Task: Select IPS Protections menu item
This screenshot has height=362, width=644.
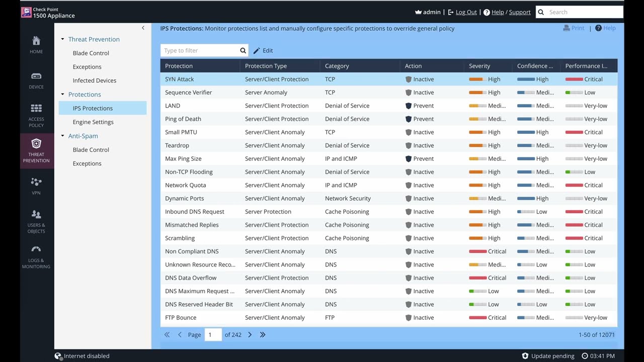Action: pyautogui.click(x=103, y=108)
